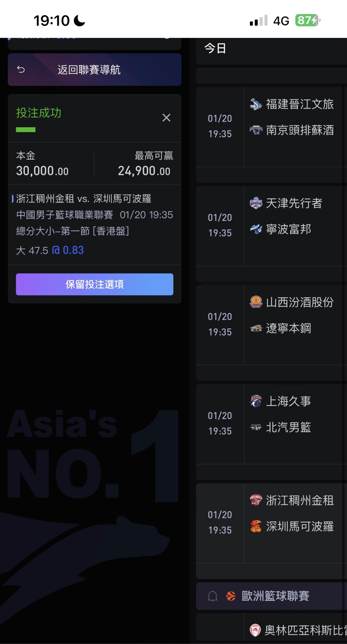Click the back arrow icon in league navigation
347x644 pixels.
pos(21,69)
